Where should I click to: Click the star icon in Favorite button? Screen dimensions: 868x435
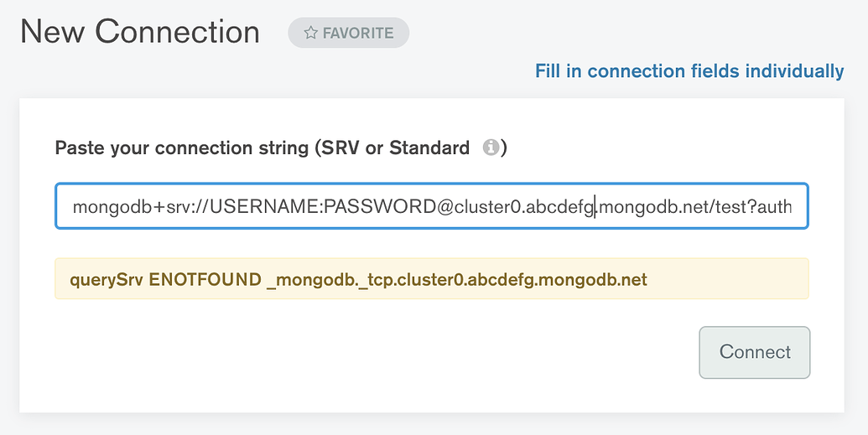tap(310, 34)
